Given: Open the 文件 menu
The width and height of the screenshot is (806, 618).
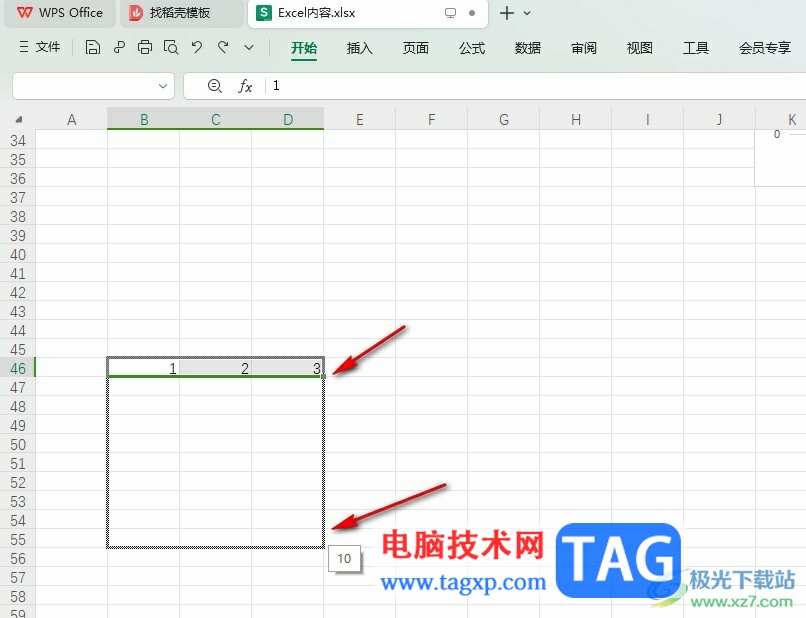Looking at the screenshot, I should click(40, 47).
